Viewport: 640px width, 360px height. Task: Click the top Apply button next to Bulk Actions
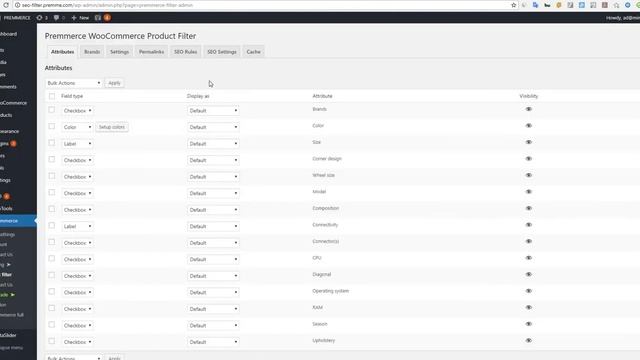(x=114, y=83)
